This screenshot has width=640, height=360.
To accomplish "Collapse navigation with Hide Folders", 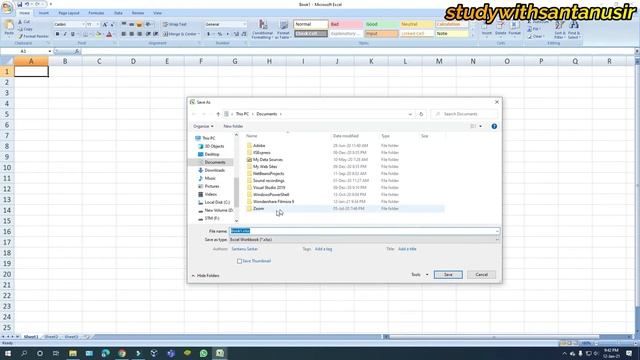I will point(205,276).
